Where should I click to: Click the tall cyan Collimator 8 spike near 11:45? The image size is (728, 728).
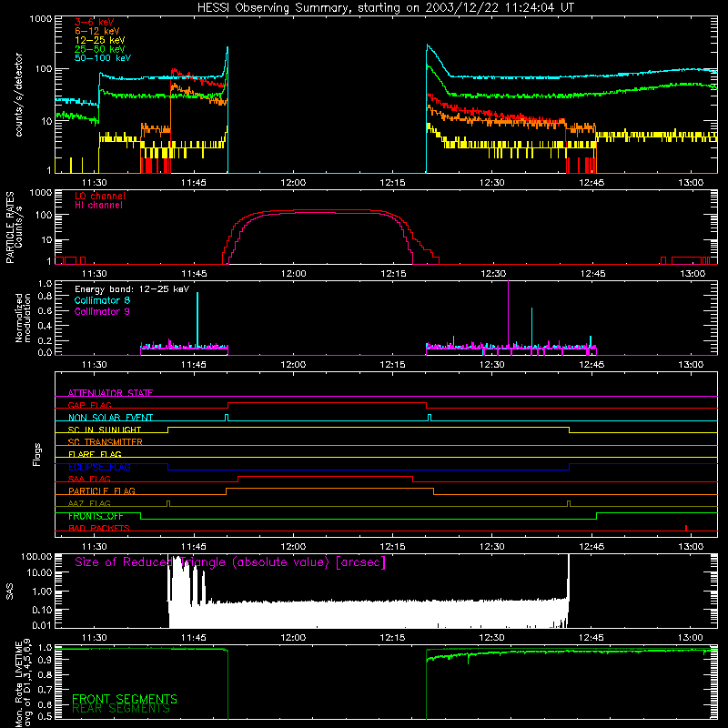[x=197, y=319]
